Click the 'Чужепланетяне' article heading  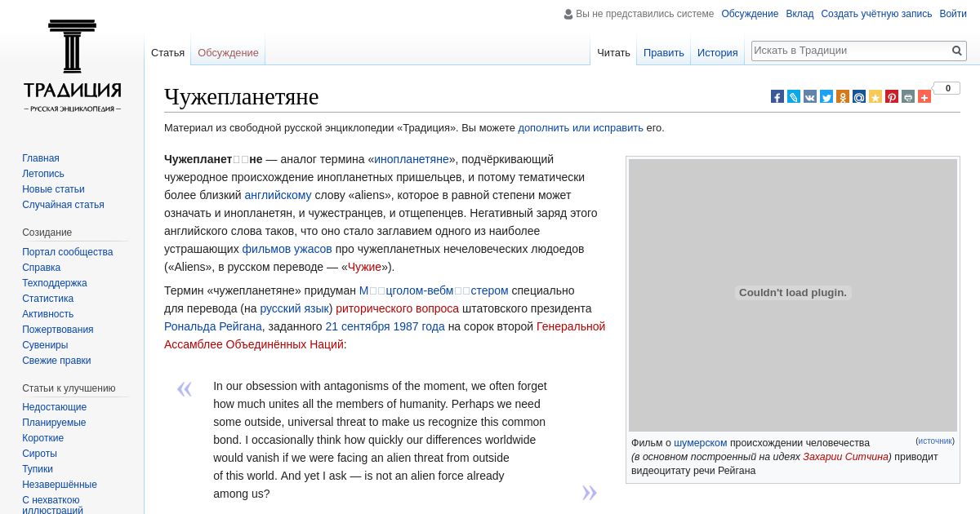click(x=241, y=96)
